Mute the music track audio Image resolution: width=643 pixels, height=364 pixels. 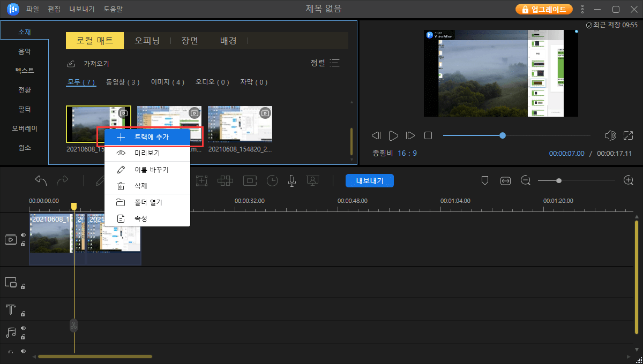pos(22,329)
